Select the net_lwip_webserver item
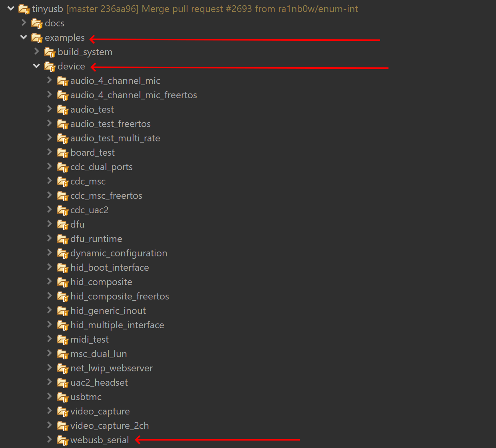Image resolution: width=496 pixels, height=448 pixels. pyautogui.click(x=112, y=368)
